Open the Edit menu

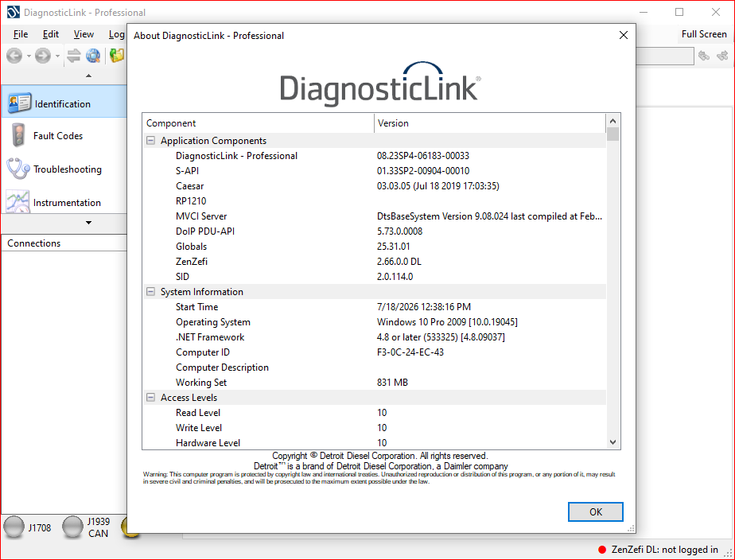pyautogui.click(x=51, y=34)
